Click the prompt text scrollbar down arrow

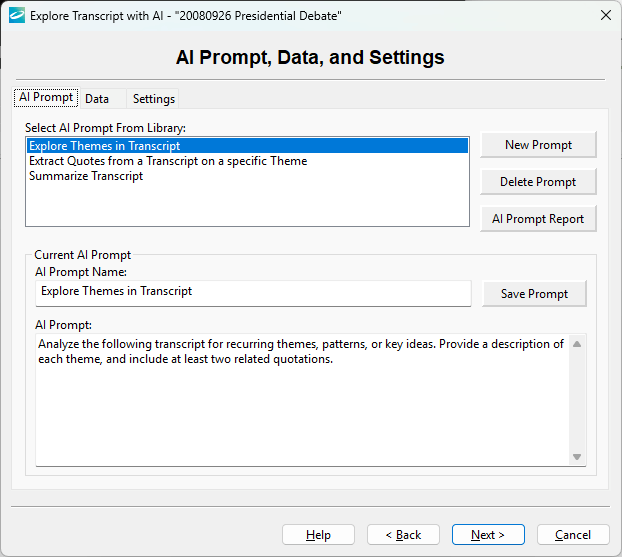(x=577, y=457)
